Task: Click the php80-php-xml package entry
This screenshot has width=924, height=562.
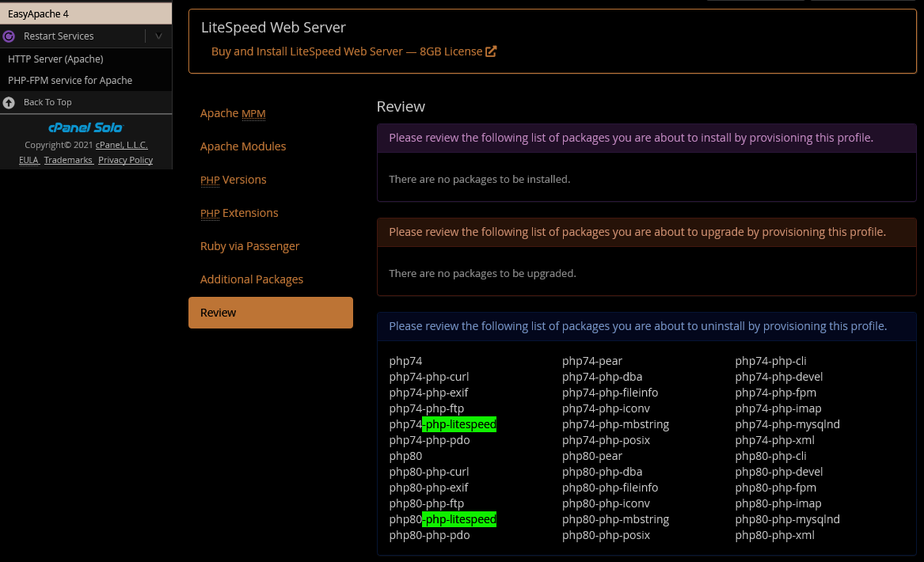Action: coord(774,536)
